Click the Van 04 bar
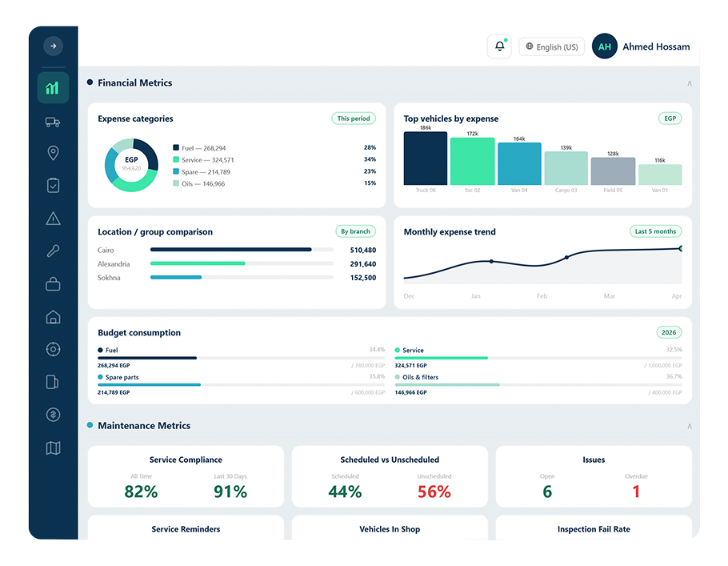728x566 pixels. [519, 164]
